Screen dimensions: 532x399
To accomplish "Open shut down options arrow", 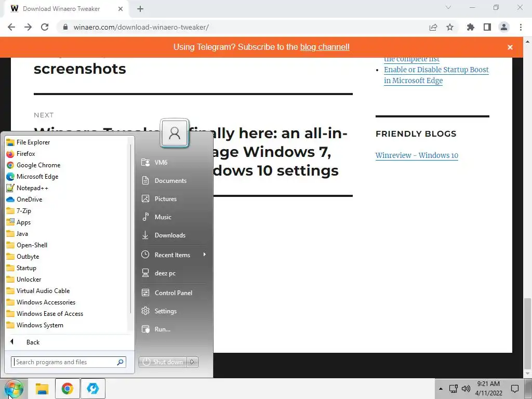I will [192, 362].
